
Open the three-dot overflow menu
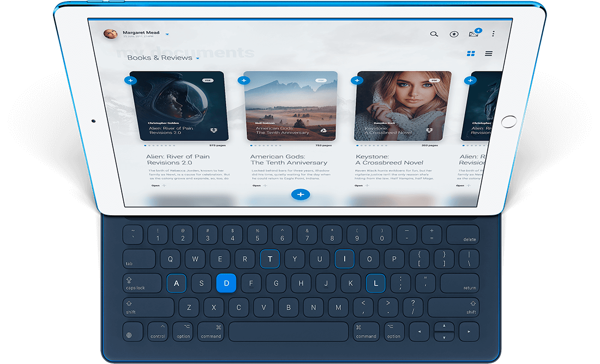click(x=494, y=34)
